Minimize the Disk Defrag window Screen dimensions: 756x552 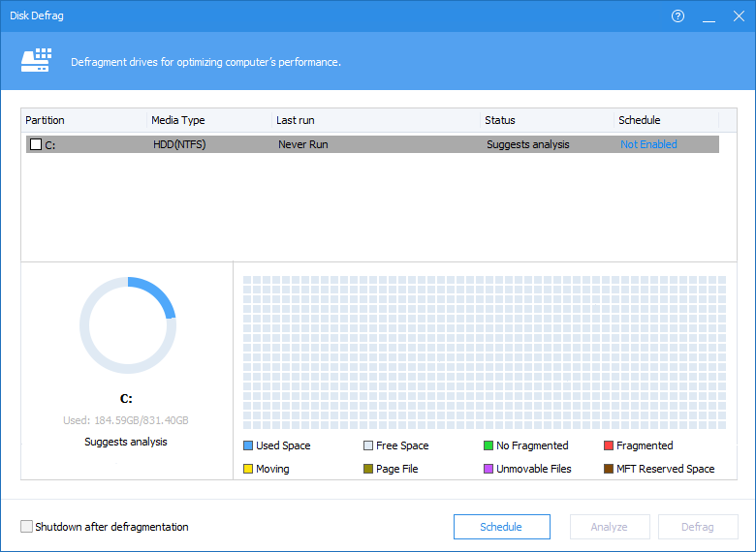(x=708, y=16)
